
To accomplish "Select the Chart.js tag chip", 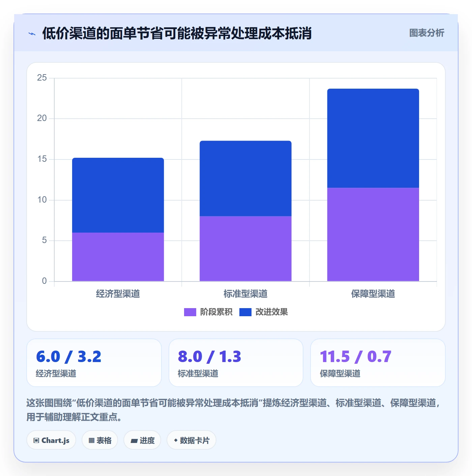I will pyautogui.click(x=51, y=440).
